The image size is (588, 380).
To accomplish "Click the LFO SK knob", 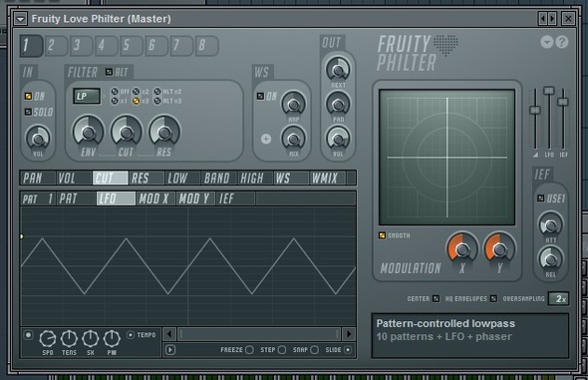I will [91, 338].
